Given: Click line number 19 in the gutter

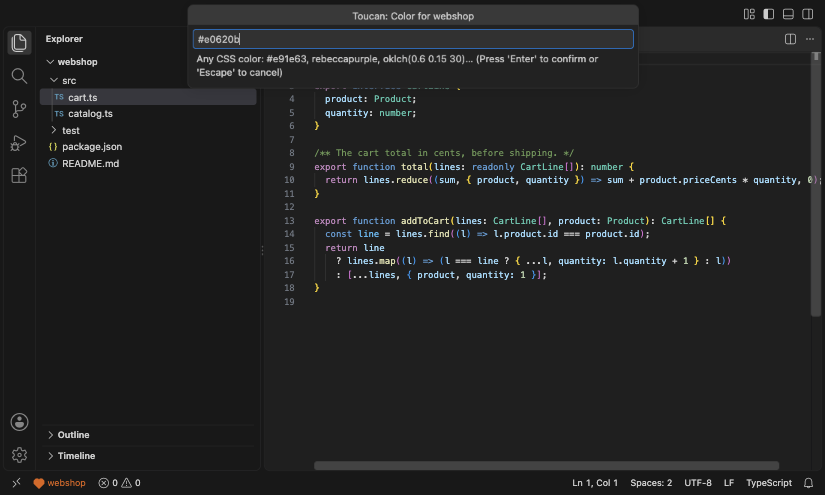Looking at the screenshot, I should [x=289, y=302].
